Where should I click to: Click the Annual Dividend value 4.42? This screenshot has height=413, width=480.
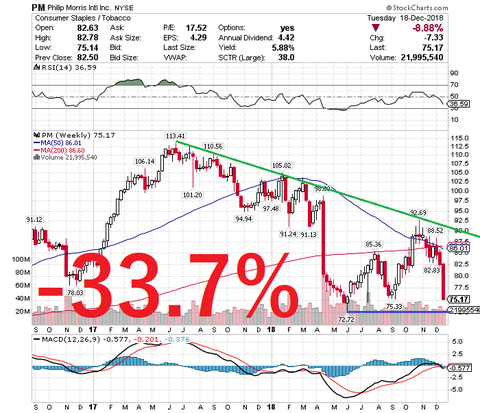[x=286, y=38]
